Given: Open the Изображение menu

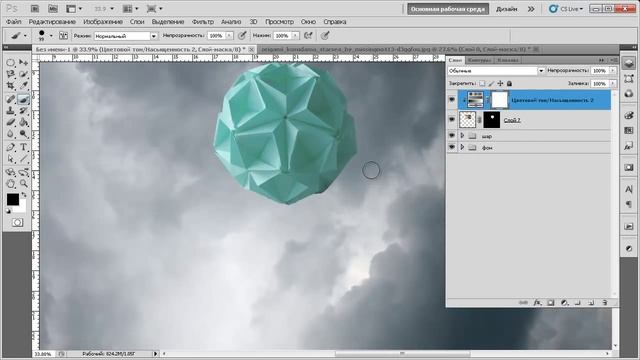Looking at the screenshot, I should (103, 22).
